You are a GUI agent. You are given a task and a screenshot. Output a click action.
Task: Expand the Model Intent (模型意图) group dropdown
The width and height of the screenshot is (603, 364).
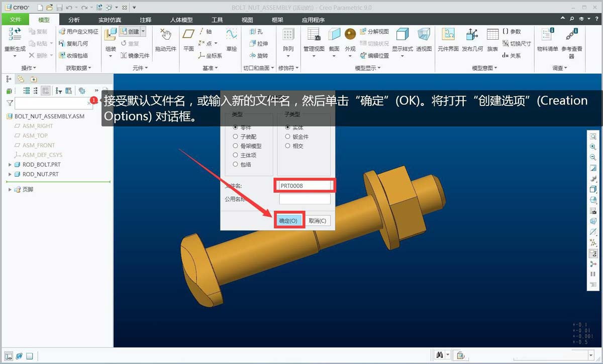coord(485,68)
